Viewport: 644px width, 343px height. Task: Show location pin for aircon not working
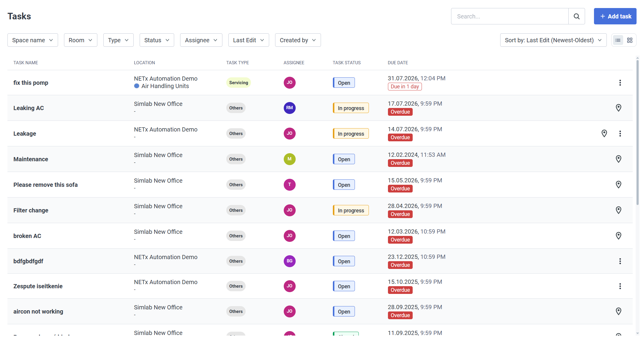(618, 311)
